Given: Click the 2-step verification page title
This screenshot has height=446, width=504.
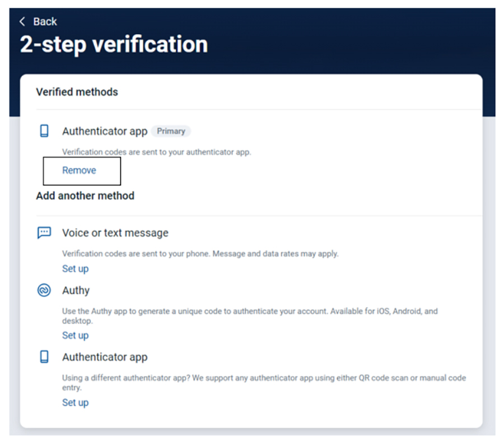Looking at the screenshot, I should click(x=114, y=44).
